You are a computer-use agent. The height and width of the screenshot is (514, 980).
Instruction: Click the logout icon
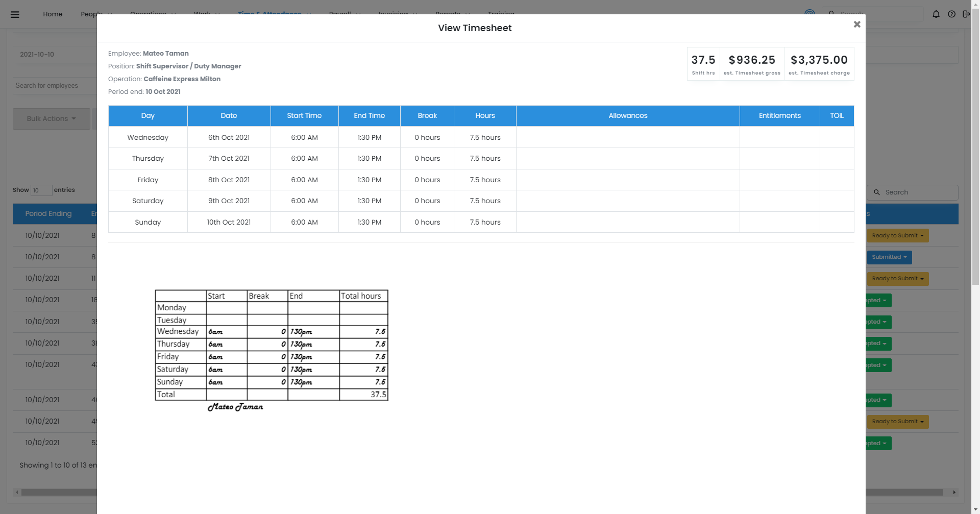966,14
